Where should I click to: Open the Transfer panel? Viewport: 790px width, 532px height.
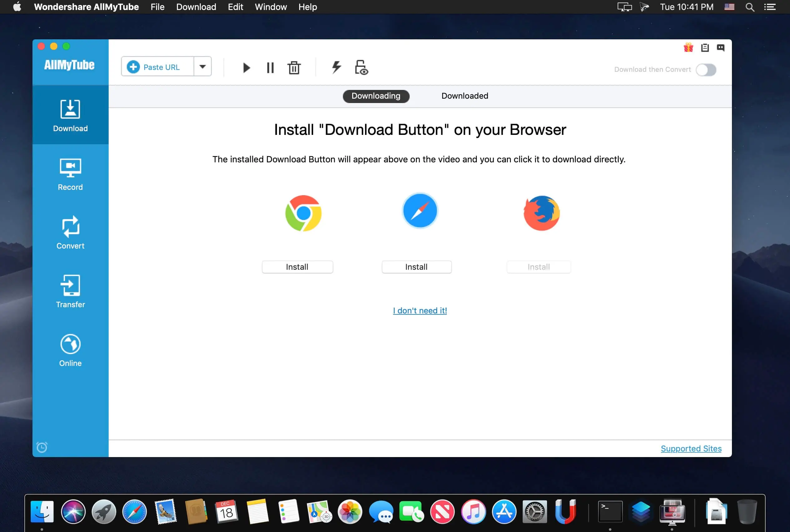[70, 291]
